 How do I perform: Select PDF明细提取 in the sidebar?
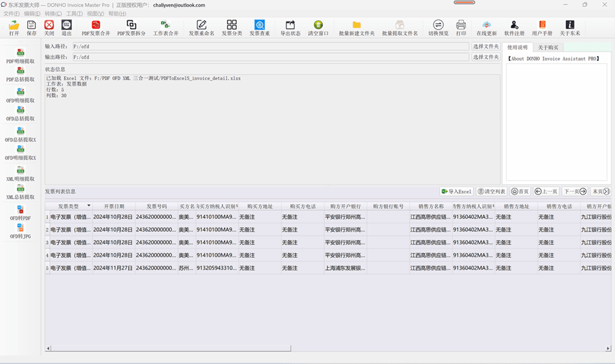pos(20,56)
